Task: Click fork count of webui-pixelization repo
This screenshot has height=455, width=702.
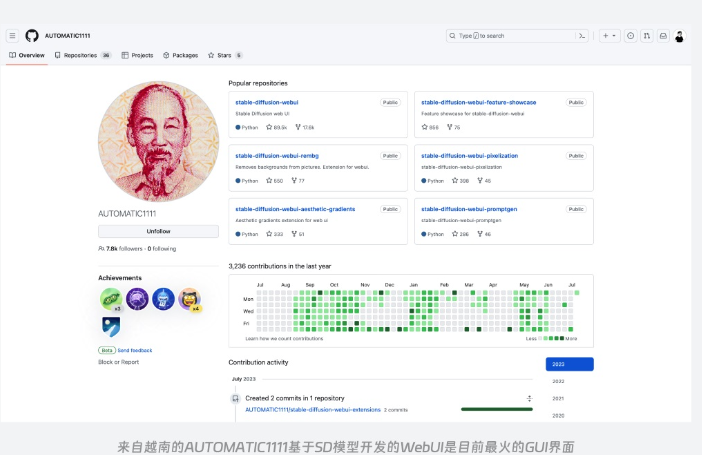Action: pos(484,180)
